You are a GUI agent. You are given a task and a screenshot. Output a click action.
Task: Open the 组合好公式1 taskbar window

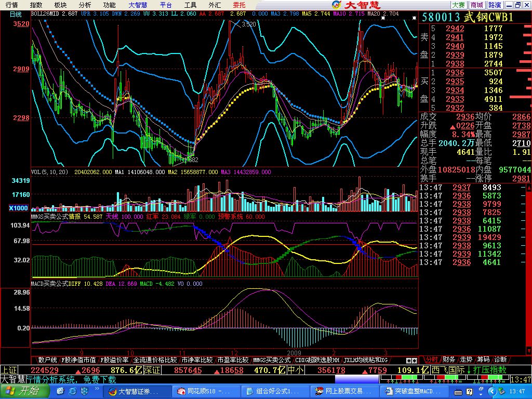(275, 392)
